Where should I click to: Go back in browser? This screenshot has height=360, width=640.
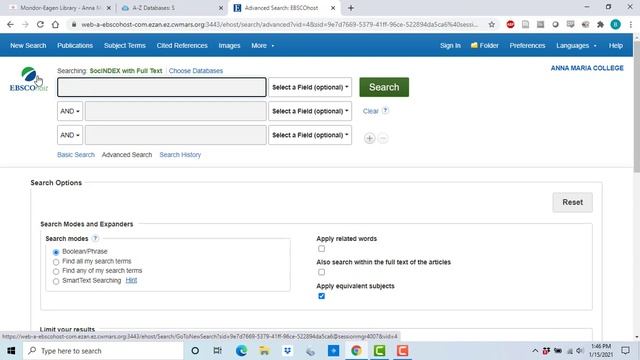10,24
